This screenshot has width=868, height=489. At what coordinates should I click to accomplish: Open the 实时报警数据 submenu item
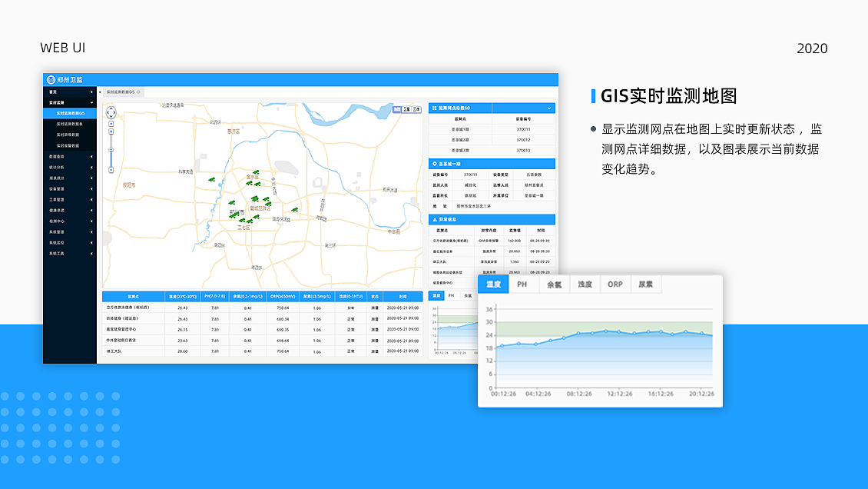(x=70, y=145)
